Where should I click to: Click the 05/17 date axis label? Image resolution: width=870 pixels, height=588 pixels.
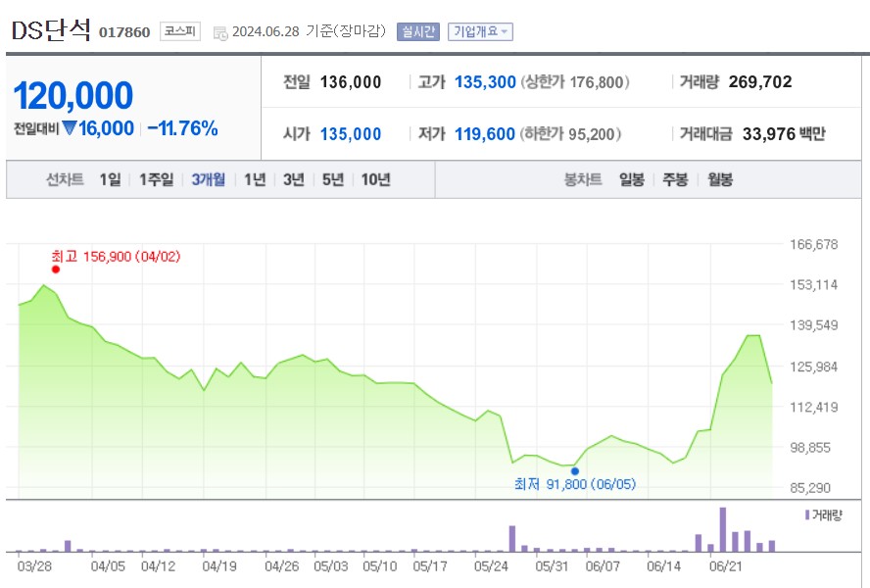[x=430, y=566]
